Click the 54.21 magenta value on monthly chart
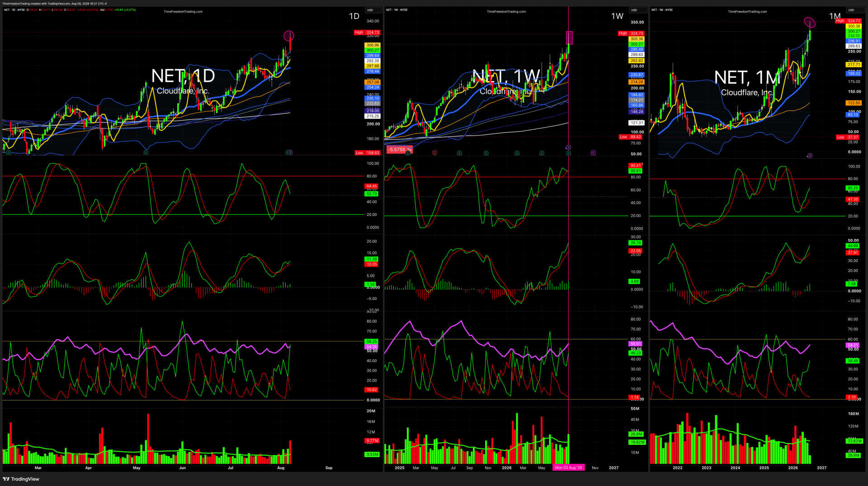868x486 pixels. click(853, 345)
